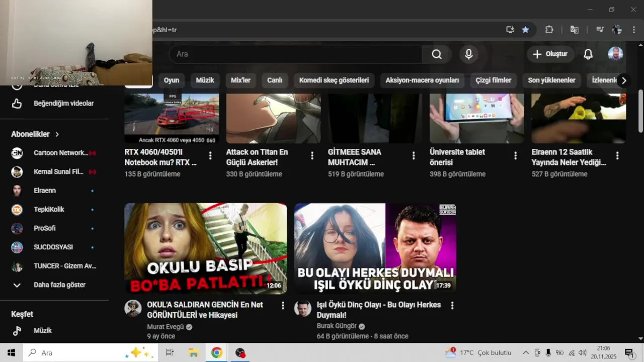Screen dimensions: 644x362
Task: Select the Çizgi filmler chip
Action: [x=494, y=80]
